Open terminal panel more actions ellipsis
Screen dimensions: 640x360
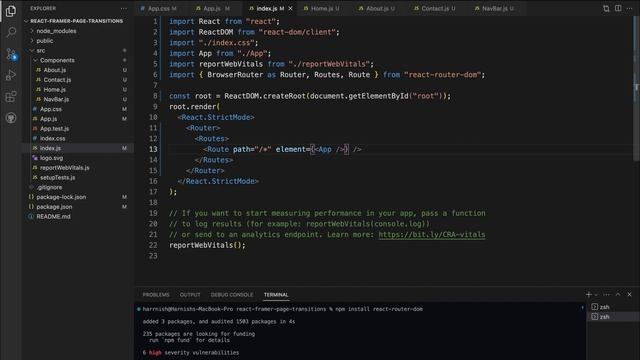coord(607,294)
